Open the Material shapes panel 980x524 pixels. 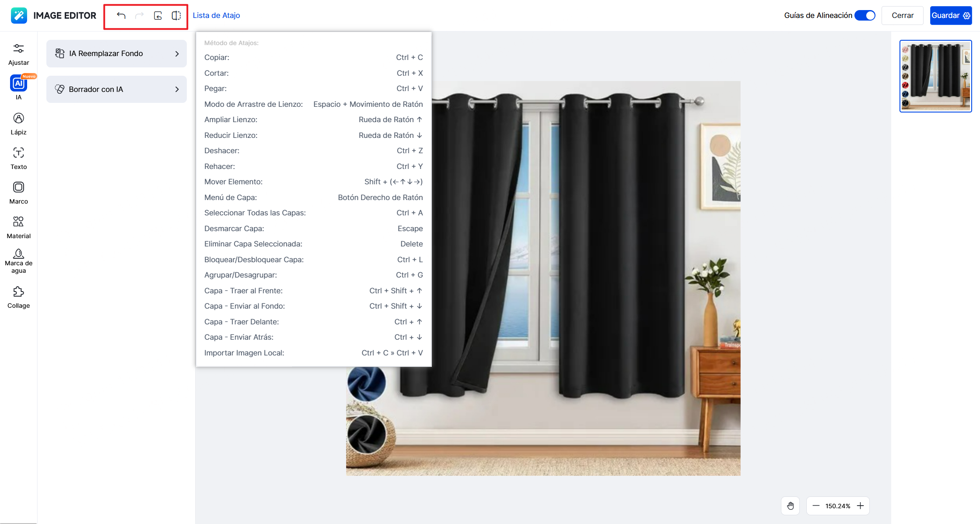point(18,227)
